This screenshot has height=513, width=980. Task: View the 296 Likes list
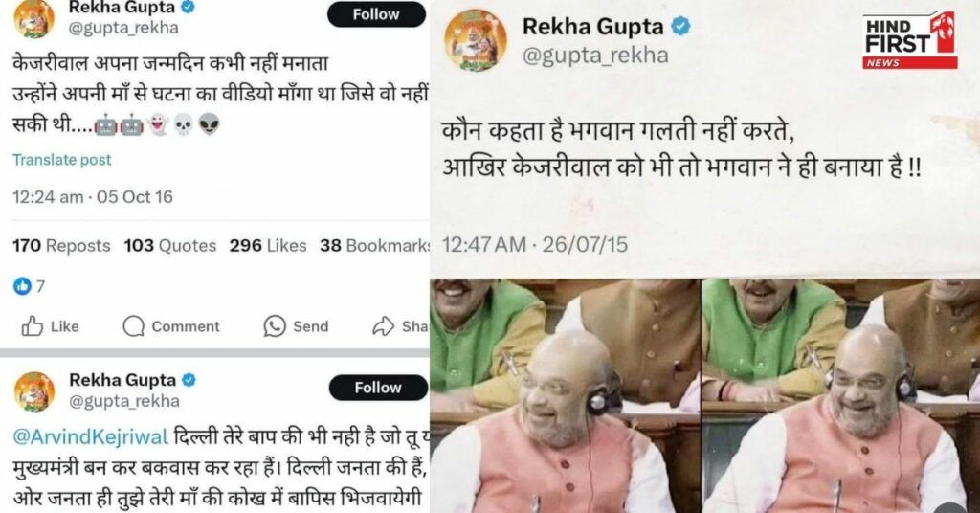pyautogui.click(x=268, y=246)
